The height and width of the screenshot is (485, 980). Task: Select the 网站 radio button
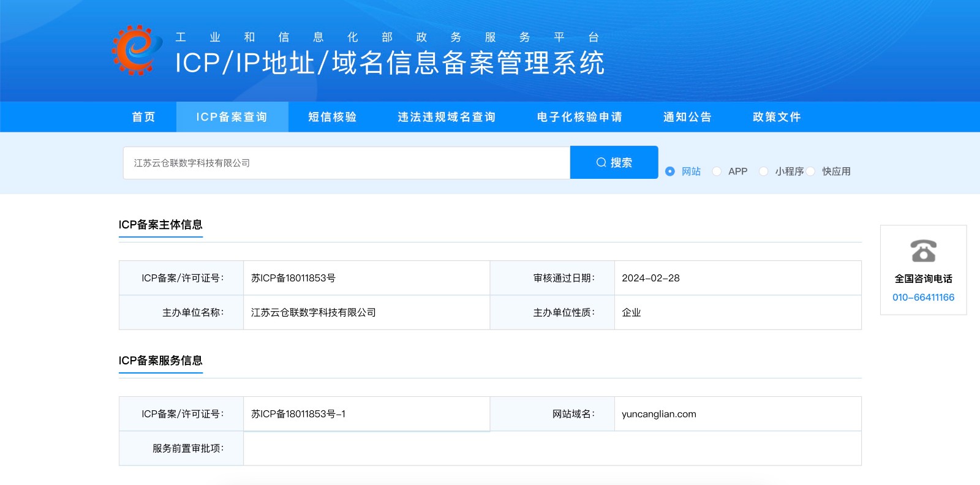click(x=670, y=171)
